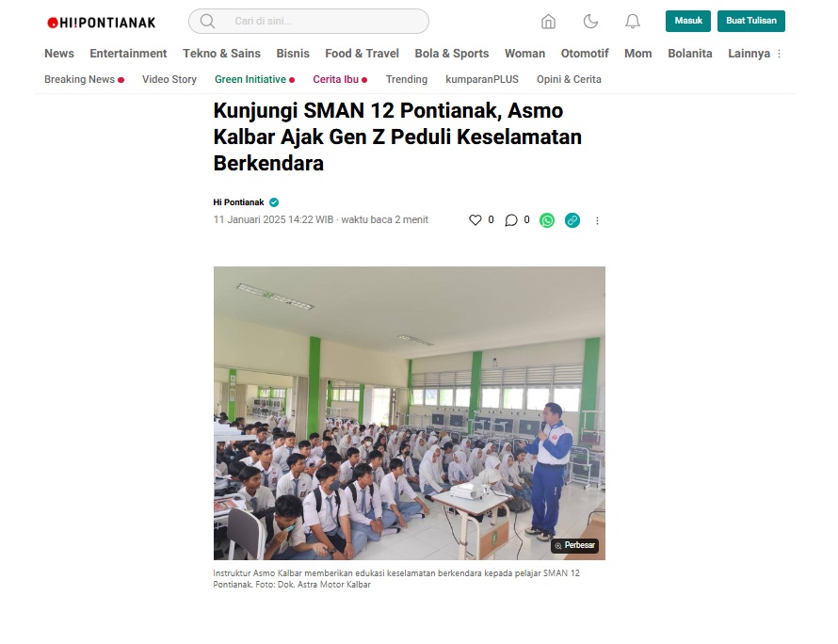Click the search magnifier icon
The image size is (838, 644).
[x=207, y=22]
